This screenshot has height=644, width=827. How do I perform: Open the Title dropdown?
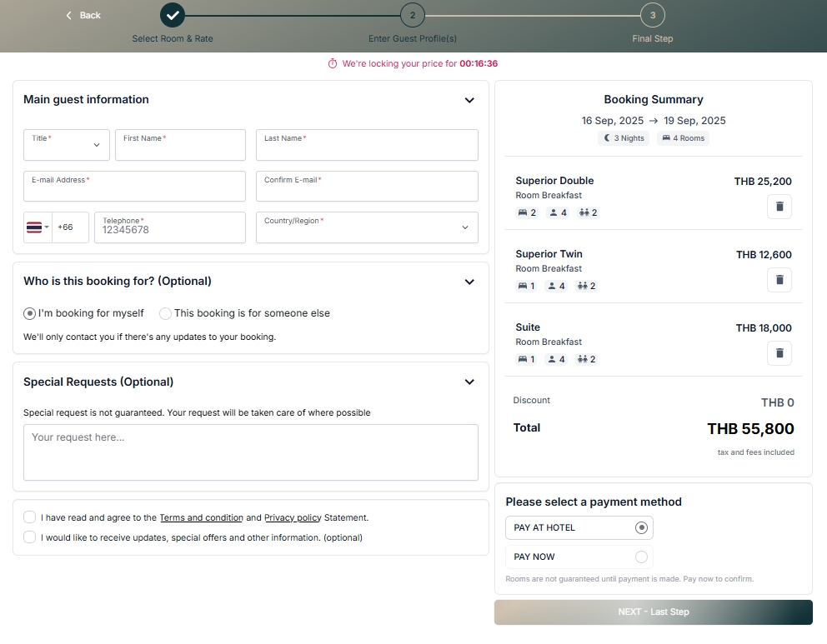pyautogui.click(x=67, y=145)
